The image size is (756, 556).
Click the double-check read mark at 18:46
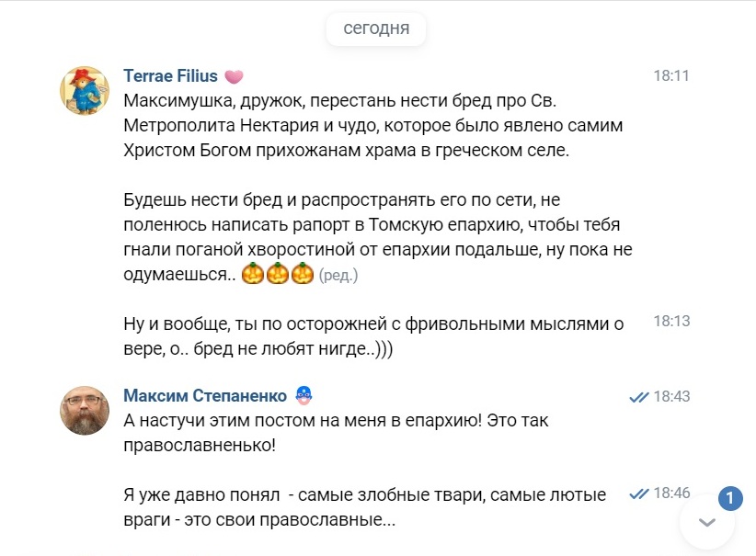click(x=638, y=494)
